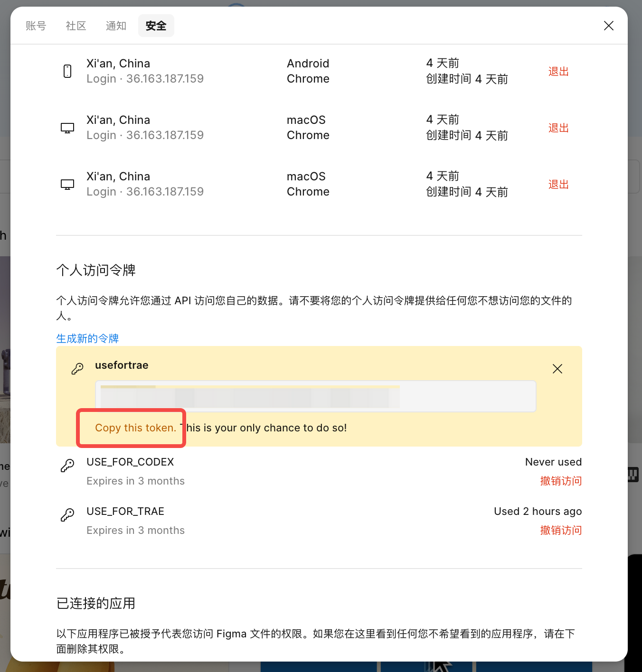Log out of the Android Chrome session

[x=558, y=71]
